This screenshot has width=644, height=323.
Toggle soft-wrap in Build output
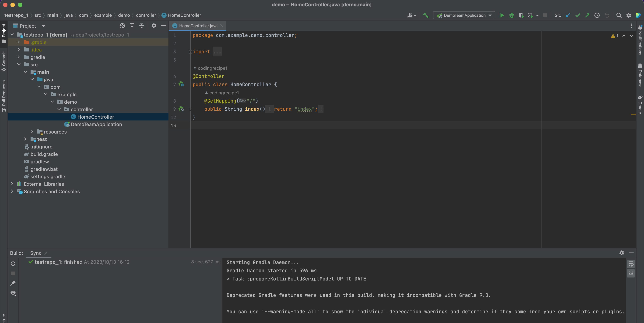[631, 264]
